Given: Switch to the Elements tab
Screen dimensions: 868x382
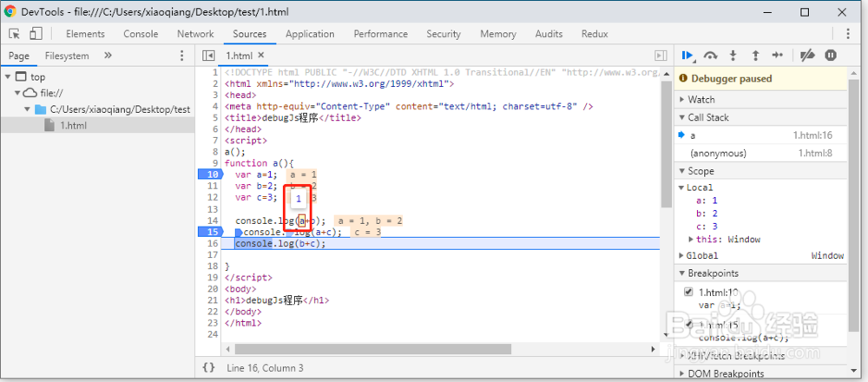Looking at the screenshot, I should (85, 34).
